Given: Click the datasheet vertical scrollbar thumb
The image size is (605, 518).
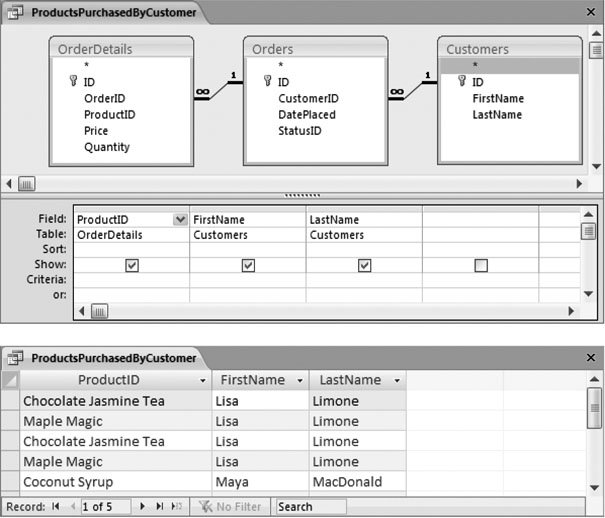Looking at the screenshot, I should [595, 408].
